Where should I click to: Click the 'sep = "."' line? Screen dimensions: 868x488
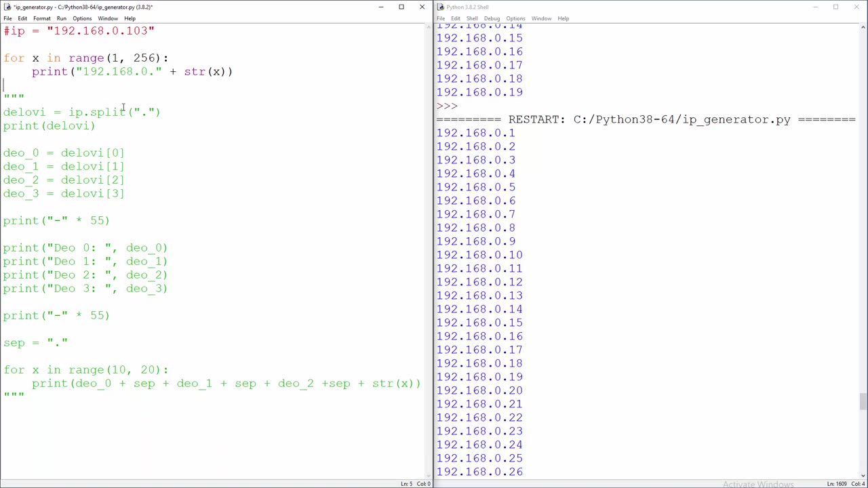point(35,343)
